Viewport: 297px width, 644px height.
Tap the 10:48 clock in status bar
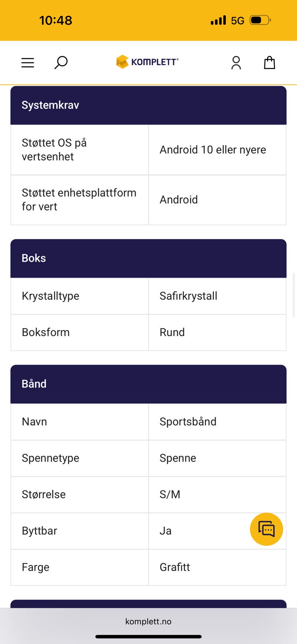(56, 20)
